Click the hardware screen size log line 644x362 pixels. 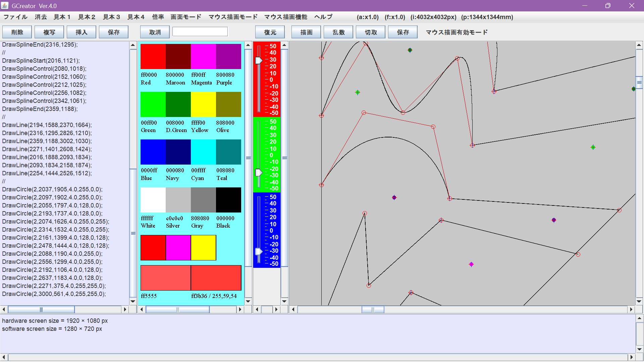[x=55, y=321]
